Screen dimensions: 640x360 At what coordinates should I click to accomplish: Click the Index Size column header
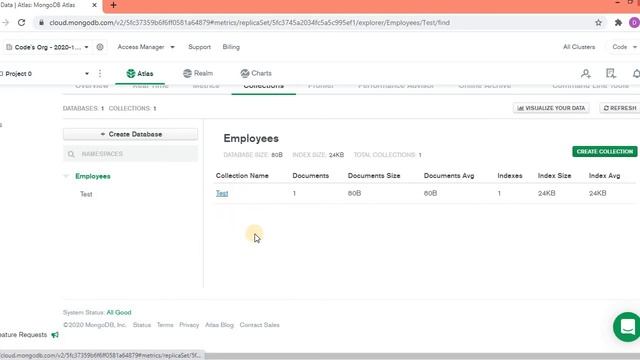[x=554, y=176]
